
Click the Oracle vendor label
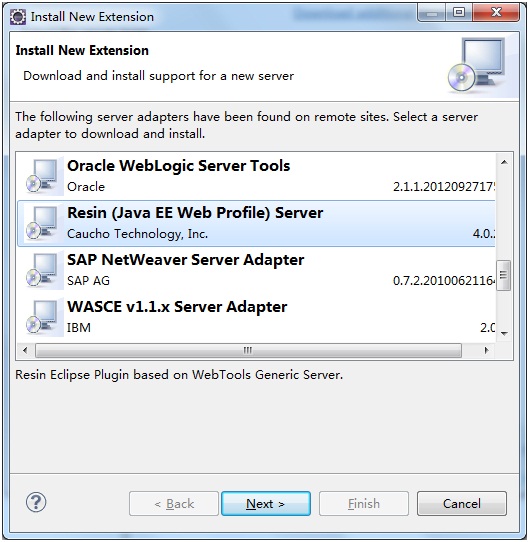86,187
